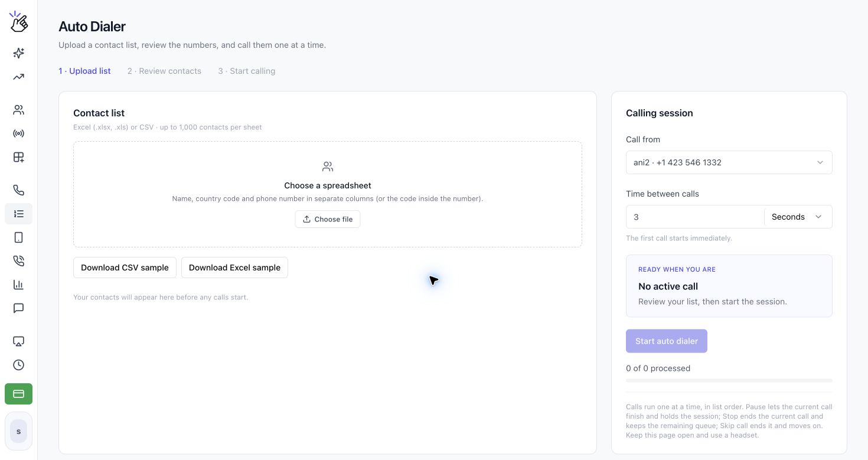
Task: Click the chat message bubble icon
Action: [18, 308]
